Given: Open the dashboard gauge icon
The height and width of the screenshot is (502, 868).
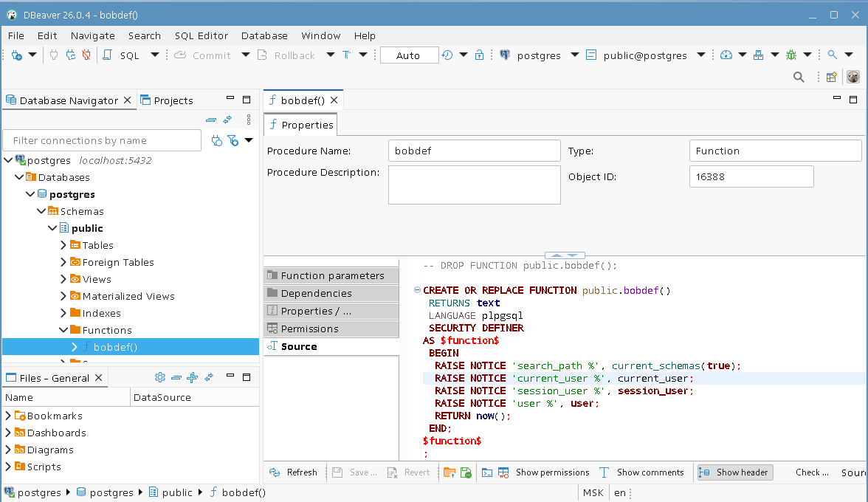Looking at the screenshot, I should (x=726, y=55).
